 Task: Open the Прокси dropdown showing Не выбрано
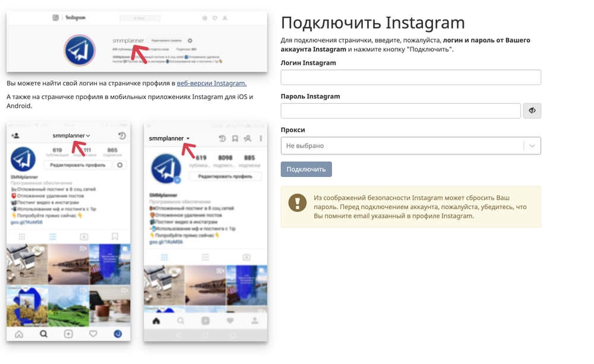[x=410, y=145]
